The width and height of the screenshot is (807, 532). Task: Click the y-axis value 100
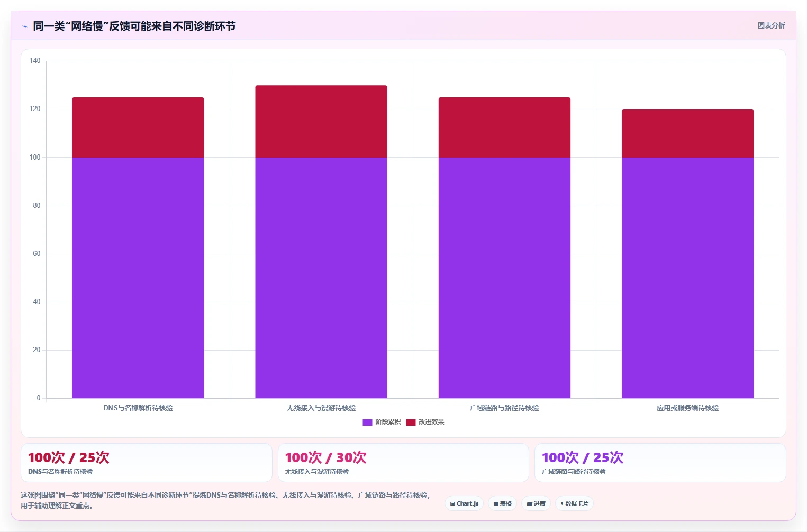tap(35, 157)
